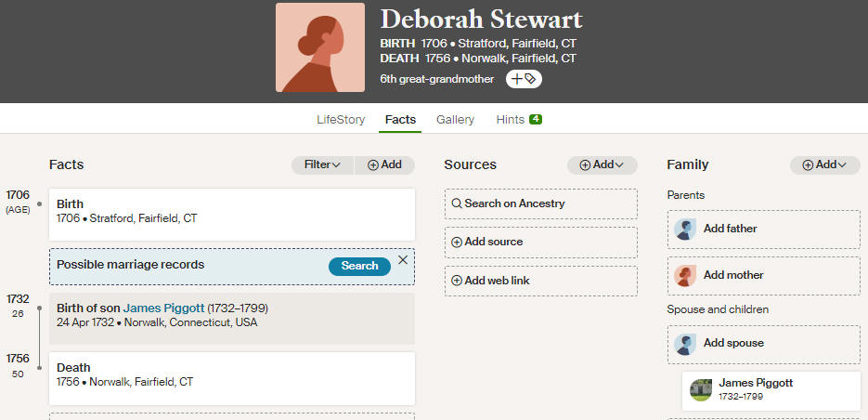
Task: Open Deborah Stewart's profile portrait
Action: point(320,47)
